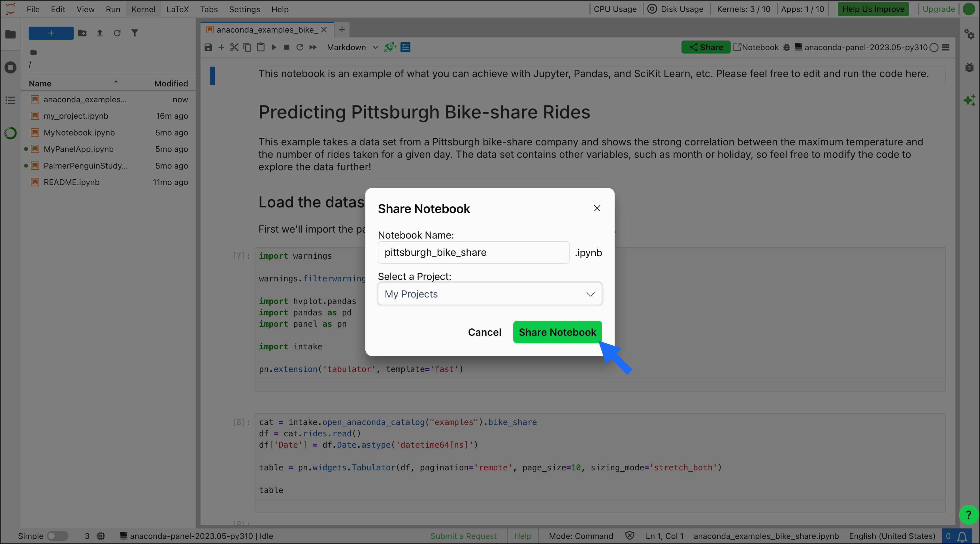
Task: Click the Upgrade link
Action: coord(939,9)
